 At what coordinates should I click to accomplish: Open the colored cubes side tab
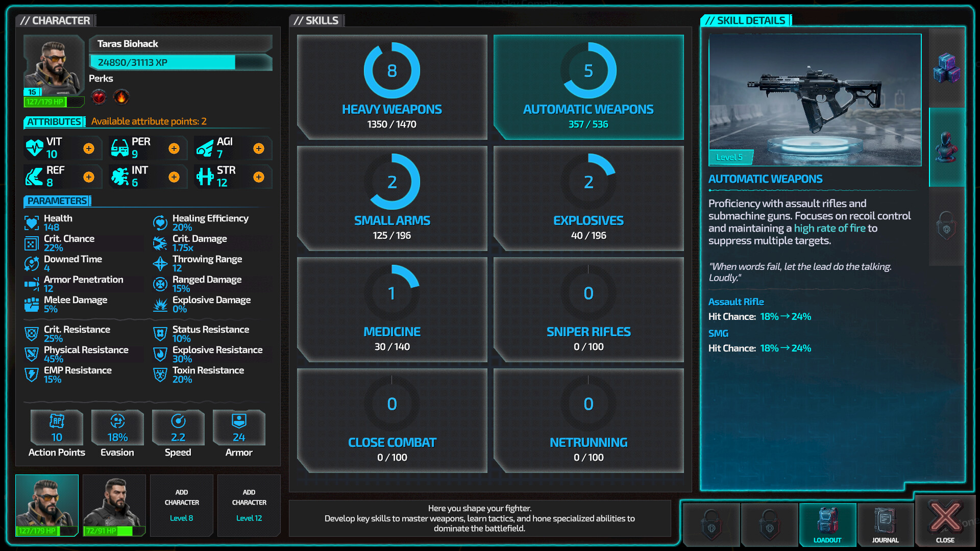(x=947, y=68)
